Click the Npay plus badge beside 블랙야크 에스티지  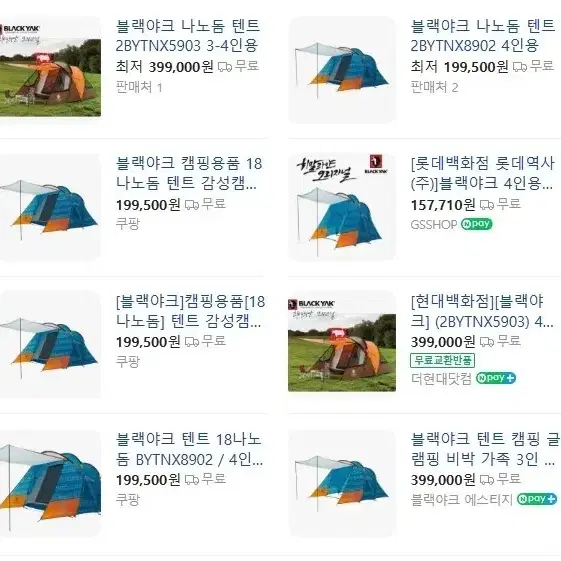(x=537, y=499)
